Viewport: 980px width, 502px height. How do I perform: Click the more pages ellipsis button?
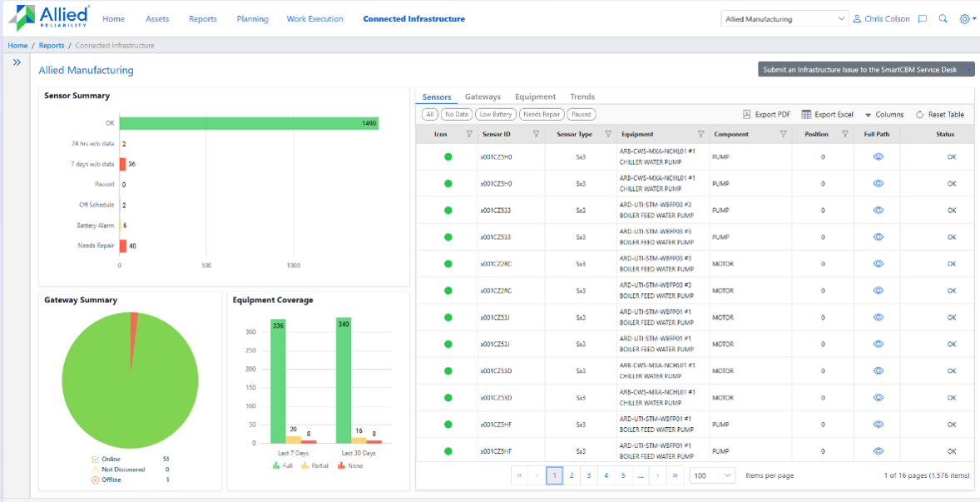[x=640, y=475]
